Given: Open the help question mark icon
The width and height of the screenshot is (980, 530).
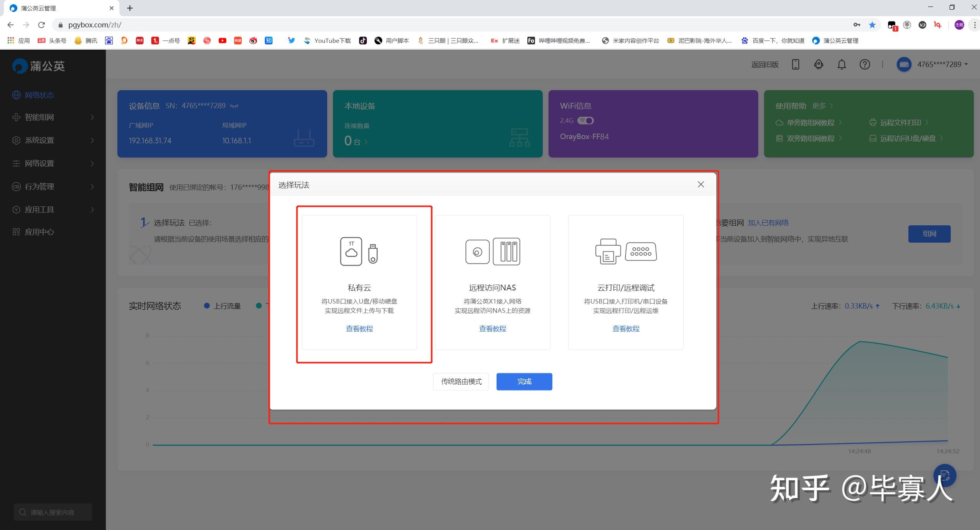Looking at the screenshot, I should (x=865, y=64).
